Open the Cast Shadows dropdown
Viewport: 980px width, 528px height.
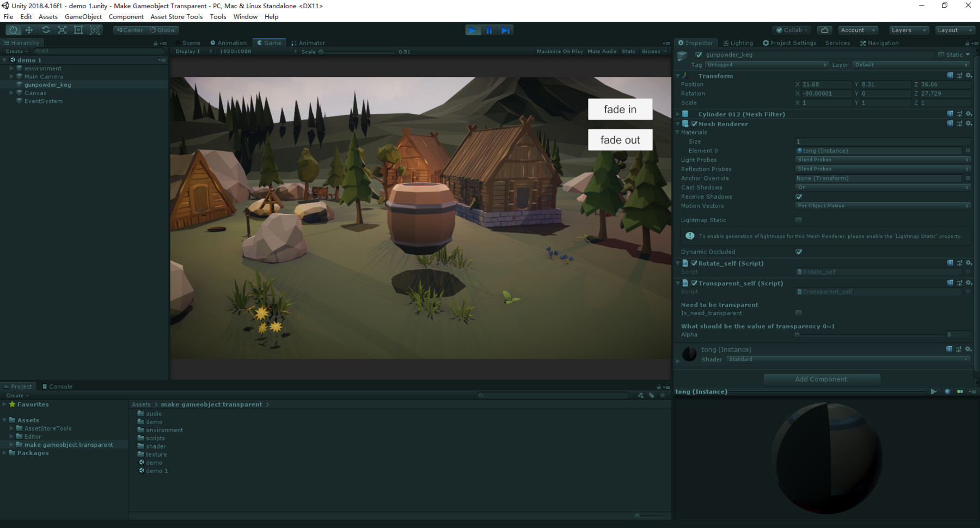click(x=882, y=187)
